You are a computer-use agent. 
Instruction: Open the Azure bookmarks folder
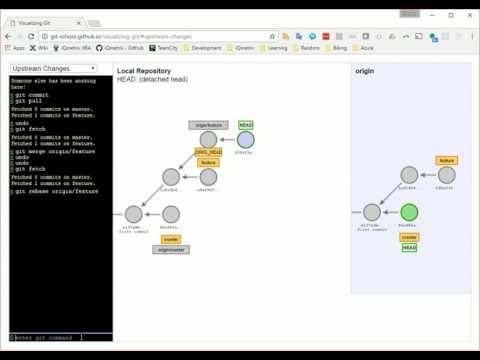363,48
